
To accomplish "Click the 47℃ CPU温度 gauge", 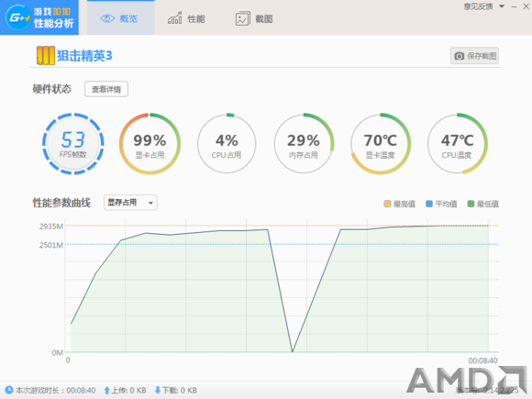I will pyautogui.click(x=457, y=143).
